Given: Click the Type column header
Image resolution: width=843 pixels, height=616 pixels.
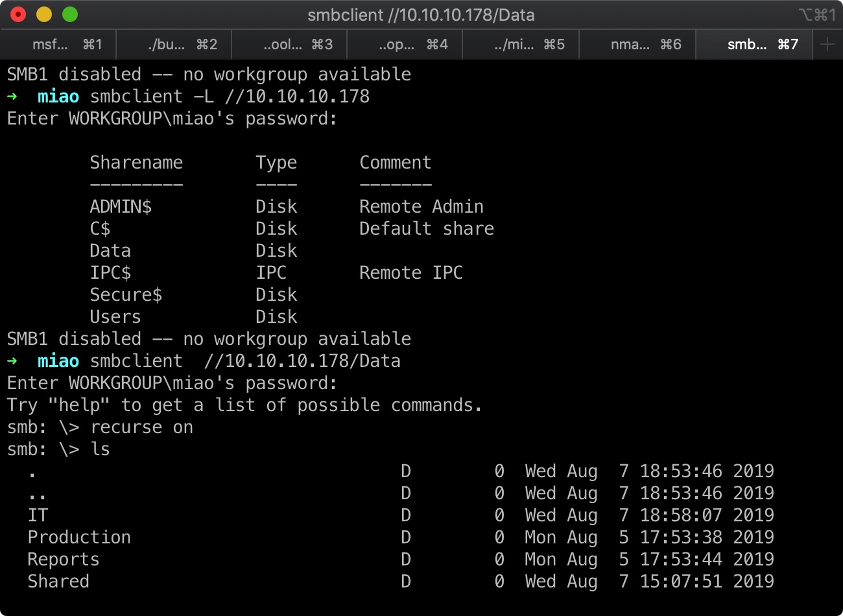Looking at the screenshot, I should (276, 163).
